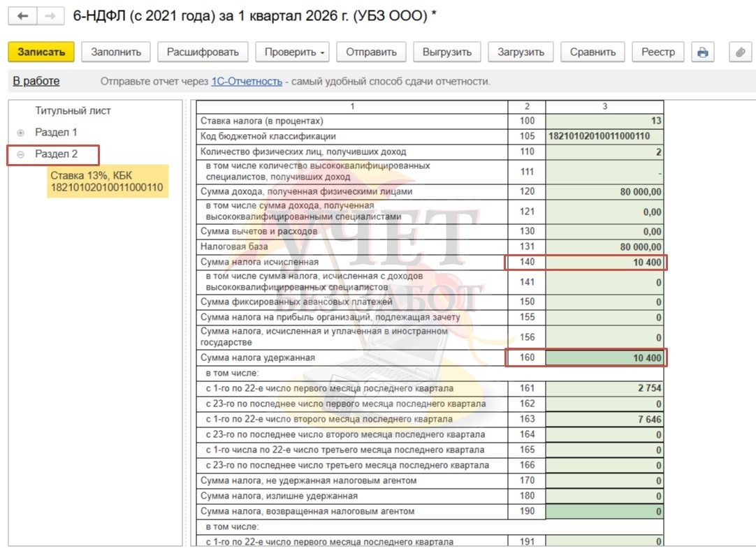The height and width of the screenshot is (553, 756).
Task: Click the Отправить button
Action: [371, 52]
